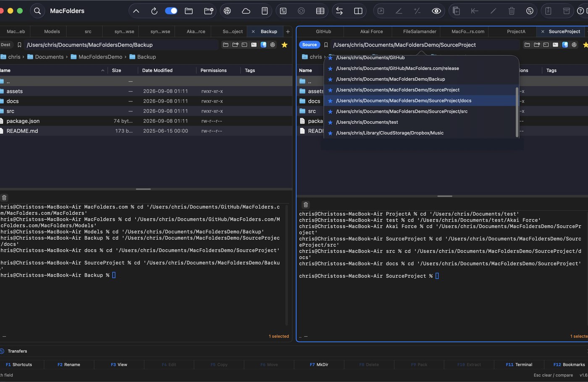The image size is (588, 382).
Task: Click the globe network icon in the top toolbar
Action: pos(227,11)
